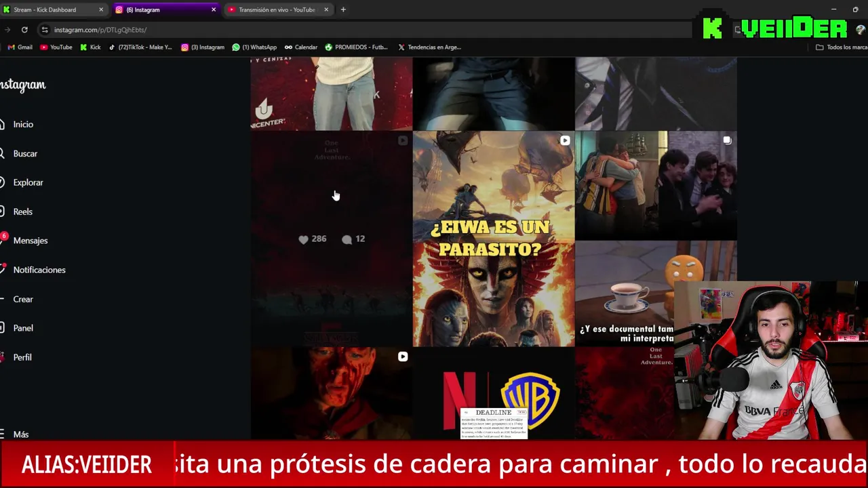The width and height of the screenshot is (868, 488).
Task: Click reel icon on Eiwa post
Action: [x=565, y=140]
